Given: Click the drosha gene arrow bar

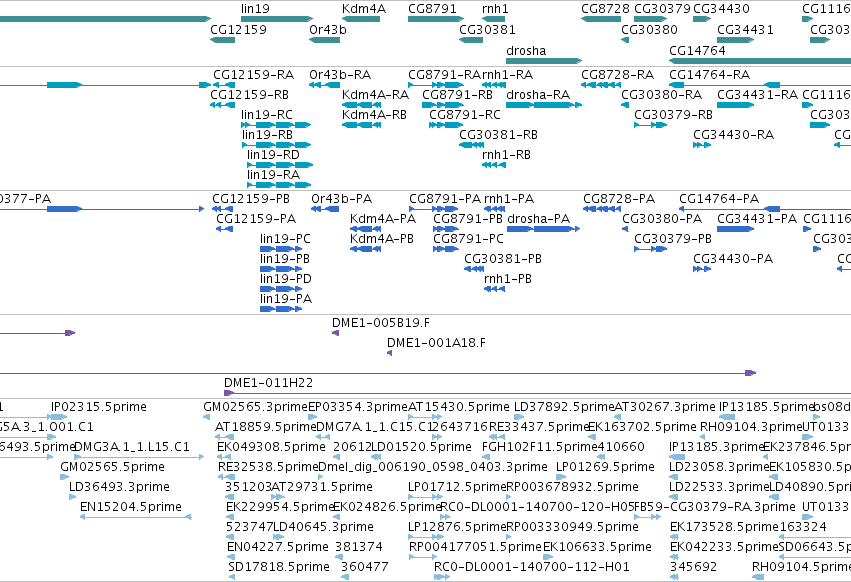Looking at the screenshot, I should (x=544, y=61).
